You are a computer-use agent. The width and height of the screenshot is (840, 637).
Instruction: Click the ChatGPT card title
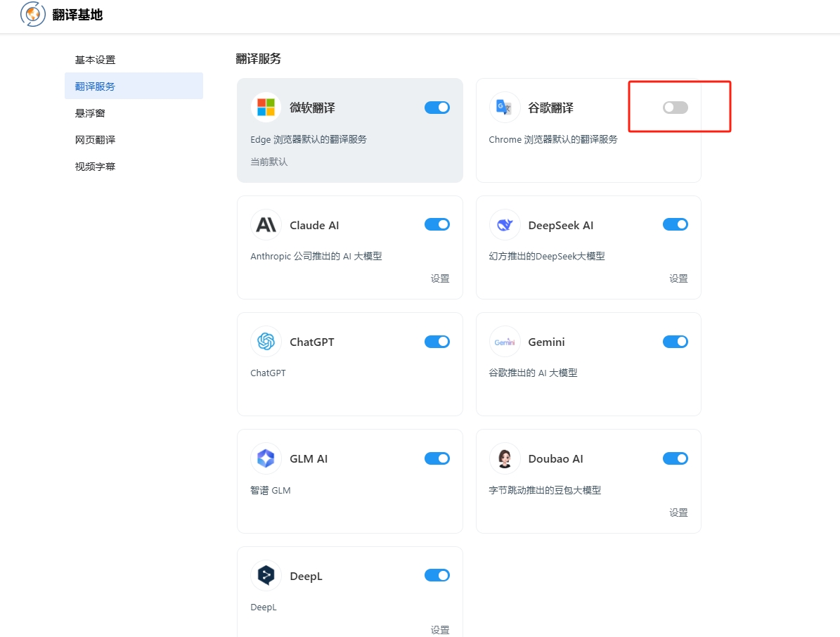click(x=312, y=342)
